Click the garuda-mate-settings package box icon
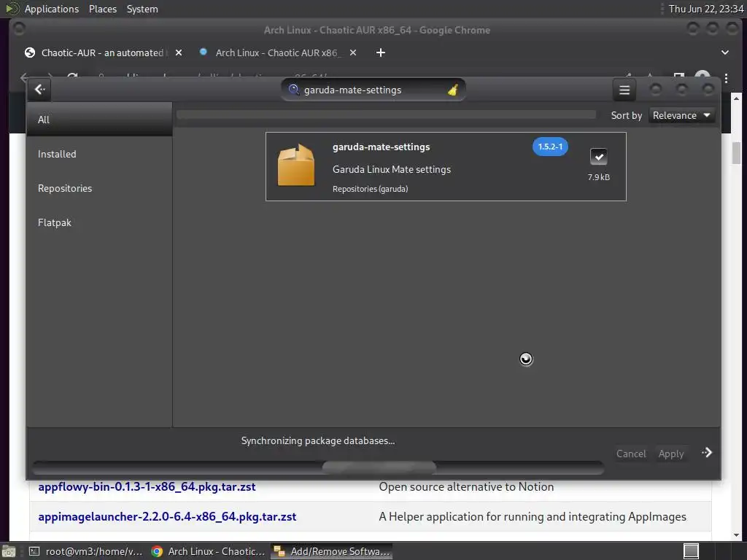The image size is (747, 560). pyautogui.click(x=296, y=166)
